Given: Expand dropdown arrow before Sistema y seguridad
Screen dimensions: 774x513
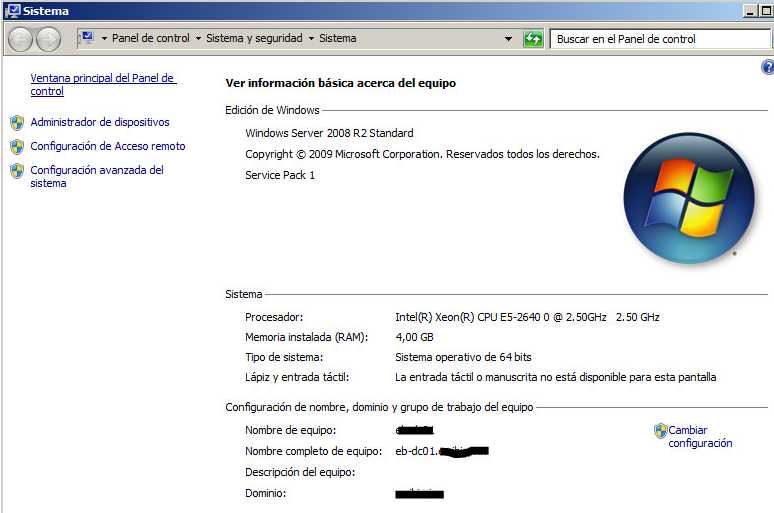Looking at the screenshot, I should pos(198,39).
